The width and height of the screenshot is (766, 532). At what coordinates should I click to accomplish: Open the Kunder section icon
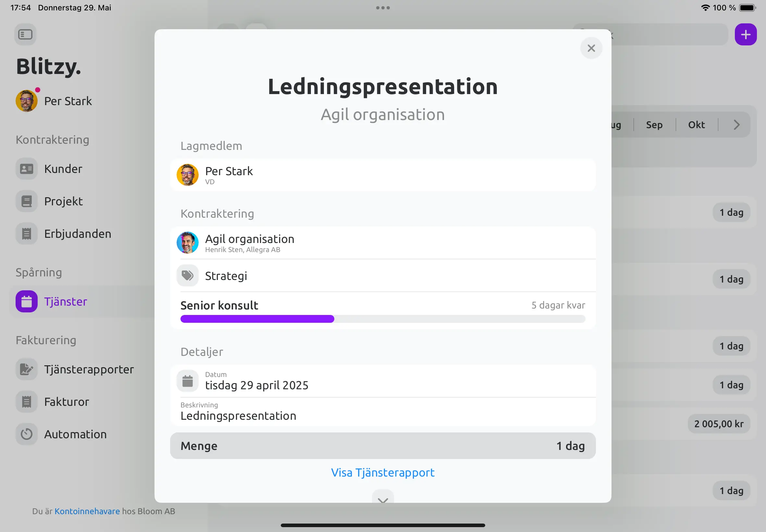27,169
